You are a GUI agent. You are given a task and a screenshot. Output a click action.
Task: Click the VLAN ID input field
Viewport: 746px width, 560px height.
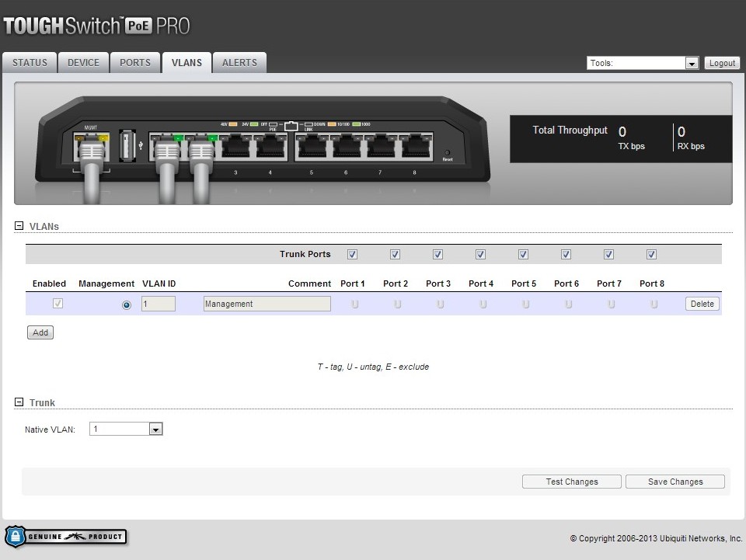coord(159,304)
